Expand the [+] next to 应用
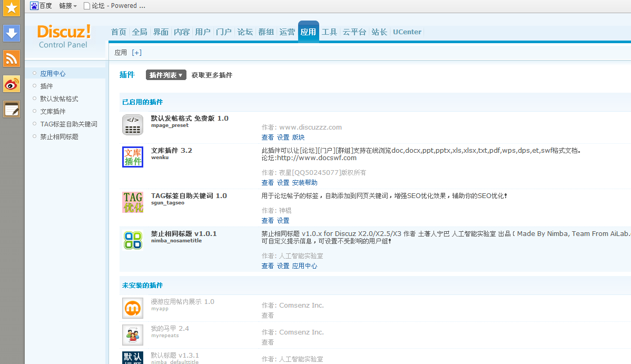This screenshot has width=631, height=364. coord(136,53)
